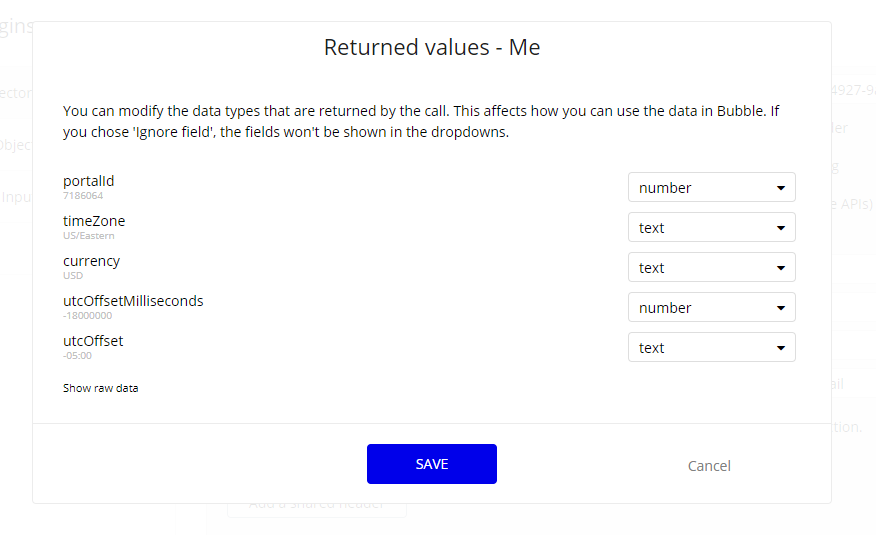
Task: Click the portalId field label
Action: (89, 181)
